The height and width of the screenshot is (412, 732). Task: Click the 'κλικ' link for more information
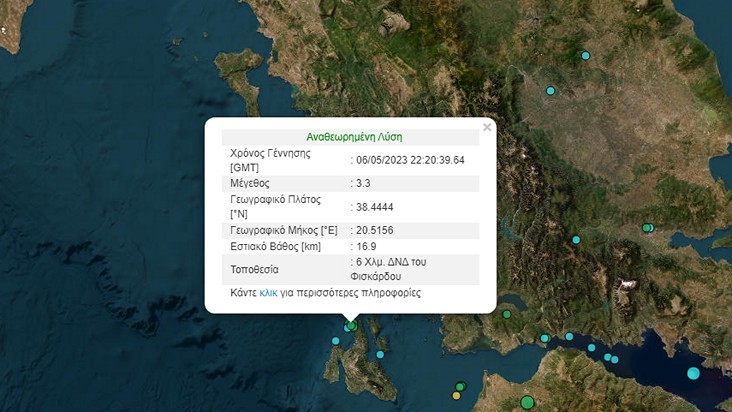[x=268, y=293]
